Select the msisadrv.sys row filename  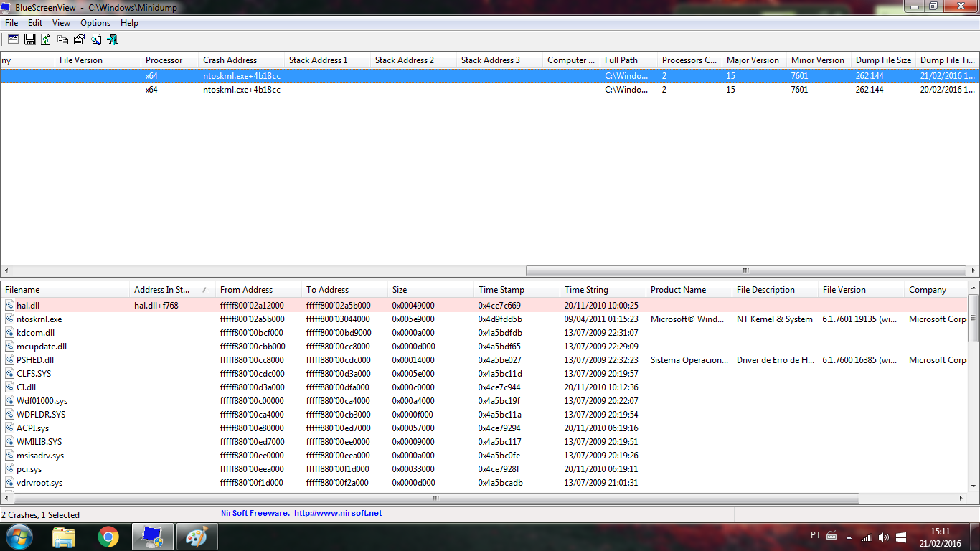[x=40, y=456]
